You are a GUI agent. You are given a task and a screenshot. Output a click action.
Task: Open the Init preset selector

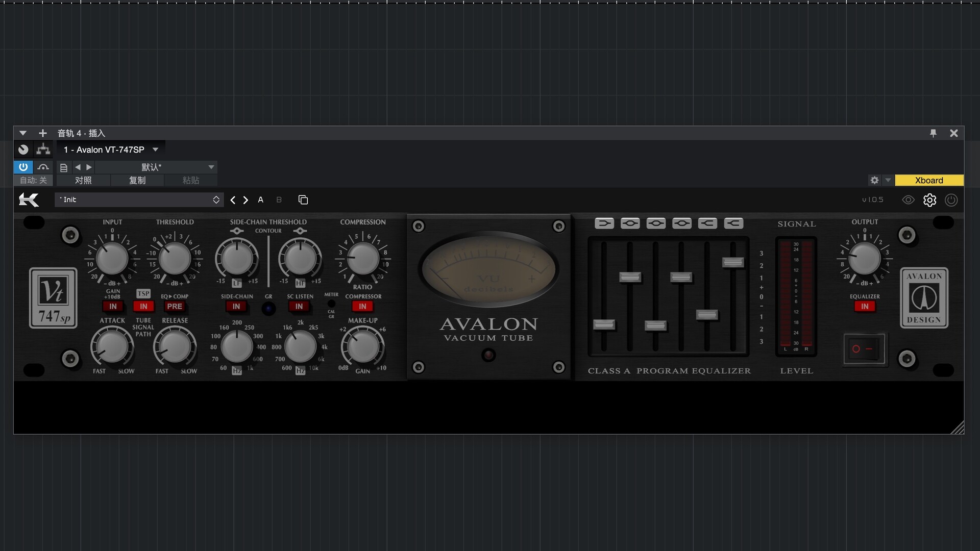pyautogui.click(x=139, y=199)
